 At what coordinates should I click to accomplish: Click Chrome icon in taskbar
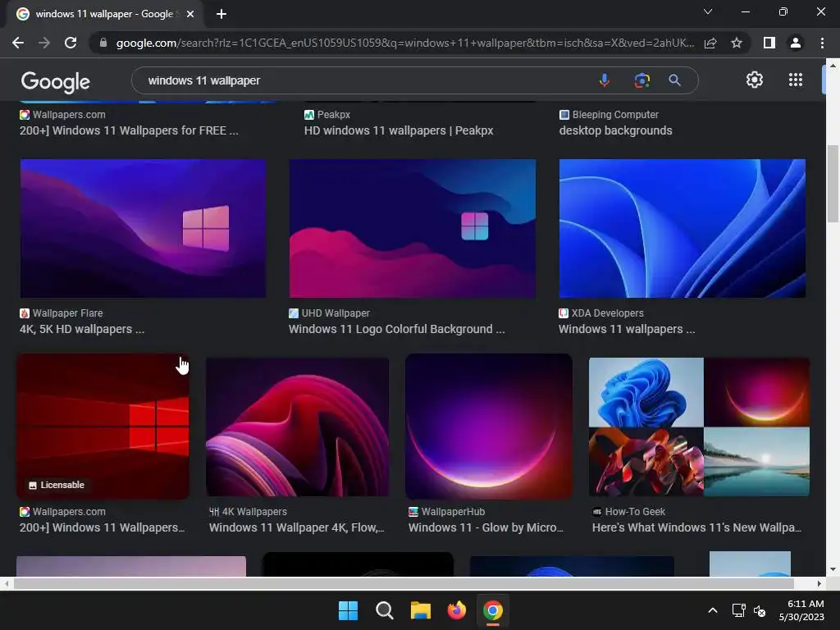click(x=493, y=610)
